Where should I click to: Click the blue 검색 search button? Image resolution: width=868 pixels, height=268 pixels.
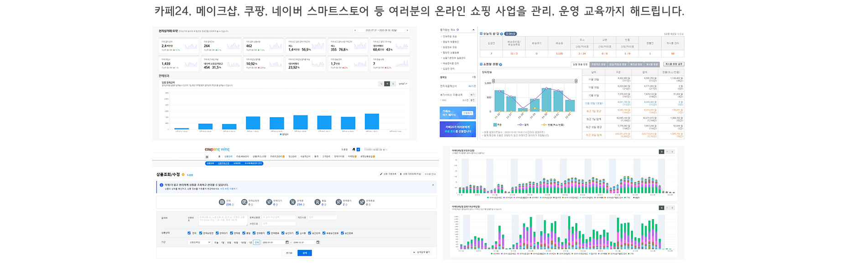305,253
